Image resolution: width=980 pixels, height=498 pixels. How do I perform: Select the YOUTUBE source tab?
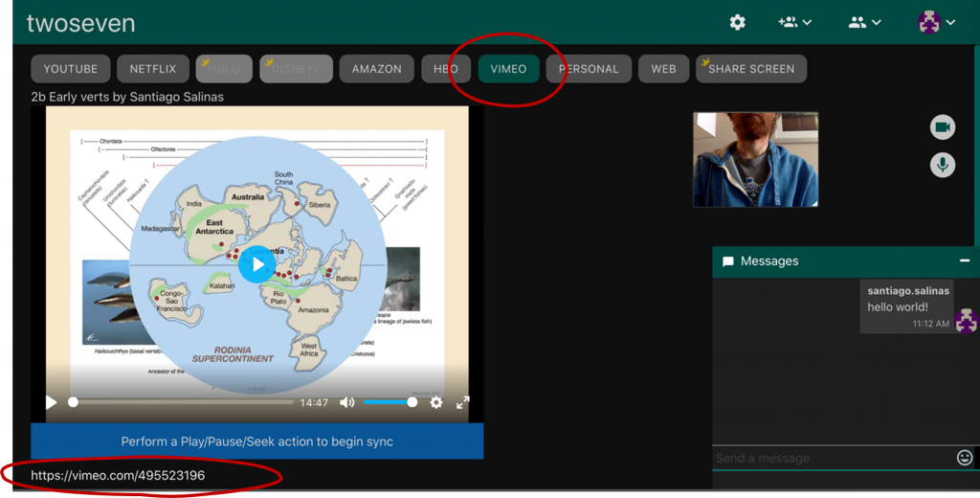[71, 69]
